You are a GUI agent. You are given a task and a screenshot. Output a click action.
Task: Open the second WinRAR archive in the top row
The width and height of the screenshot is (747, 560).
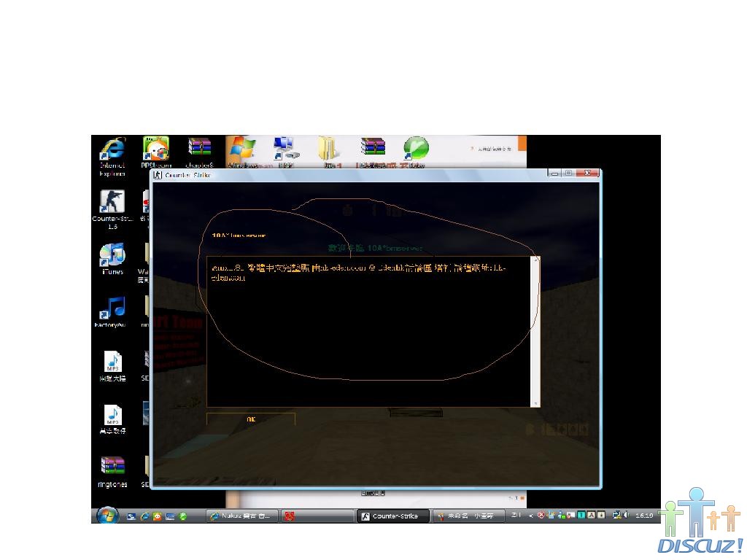pyautogui.click(x=373, y=147)
